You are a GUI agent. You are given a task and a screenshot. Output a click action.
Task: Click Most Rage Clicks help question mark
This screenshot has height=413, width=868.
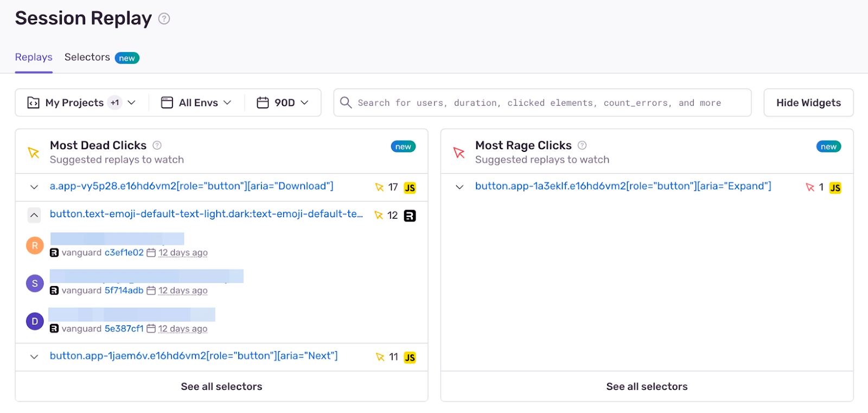pyautogui.click(x=582, y=145)
